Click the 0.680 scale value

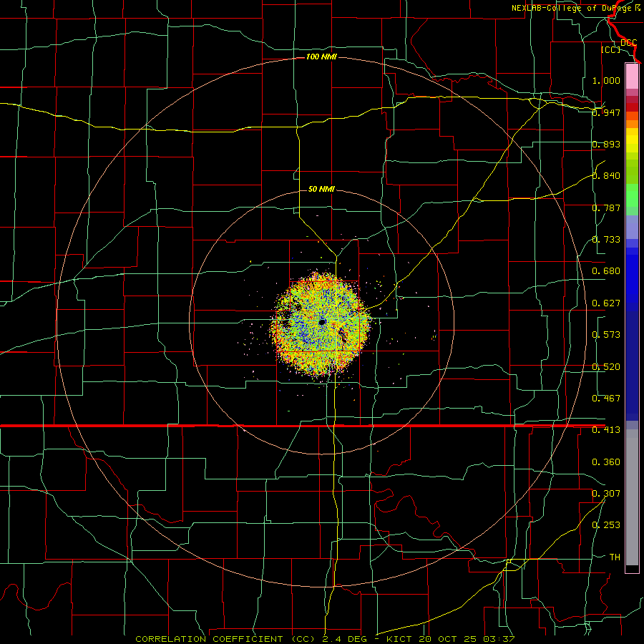point(606,271)
